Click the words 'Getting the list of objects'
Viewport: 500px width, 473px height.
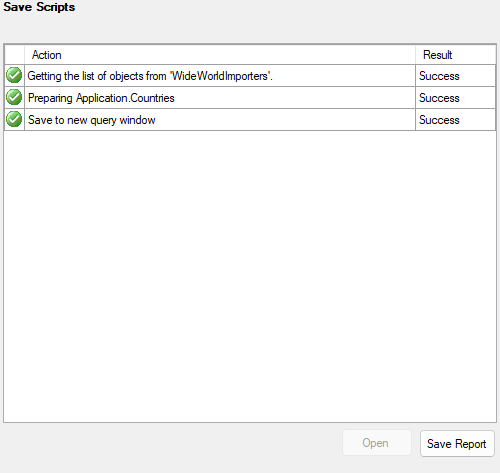(x=86, y=76)
